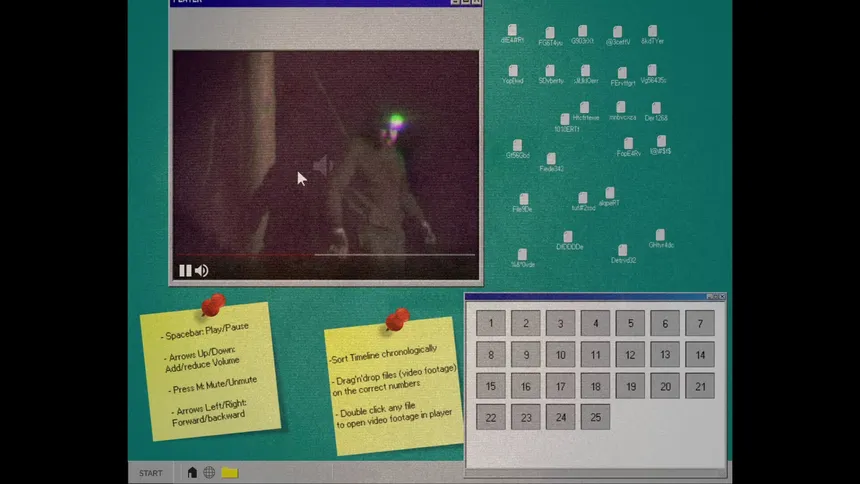The width and height of the screenshot is (860, 484).
Task: Open the yellow folder in taskbar
Action: tap(230, 472)
